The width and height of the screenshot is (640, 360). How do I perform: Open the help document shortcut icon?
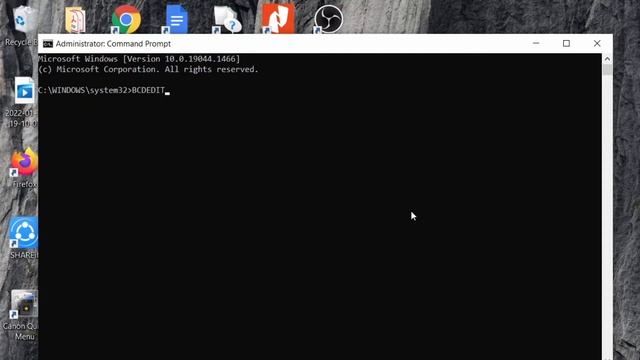click(x=227, y=19)
